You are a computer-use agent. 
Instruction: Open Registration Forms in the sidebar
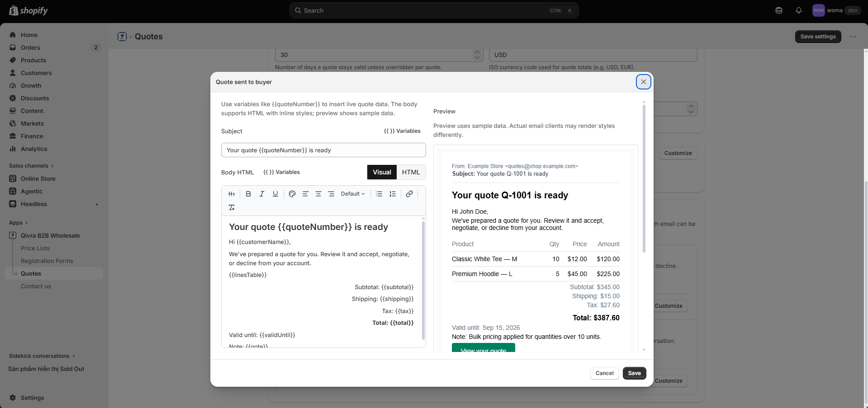coord(47,261)
